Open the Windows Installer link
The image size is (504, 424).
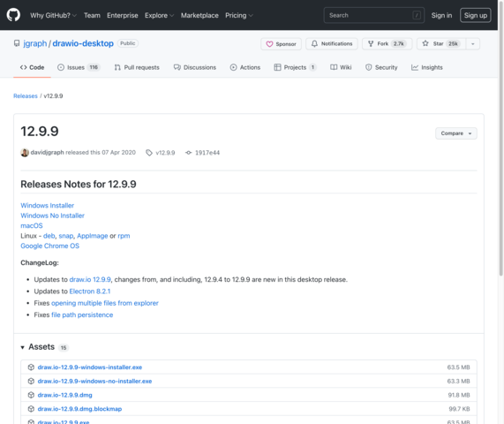coord(48,205)
